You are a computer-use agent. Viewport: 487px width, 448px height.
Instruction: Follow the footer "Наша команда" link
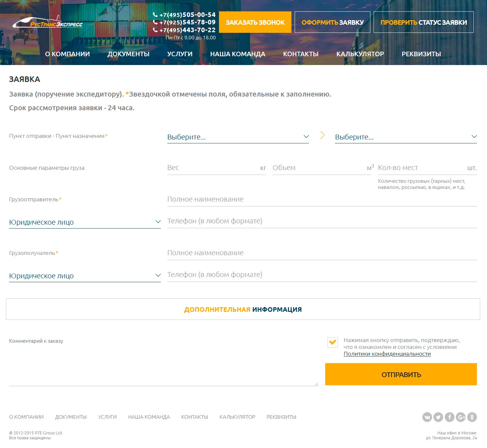pos(149,417)
